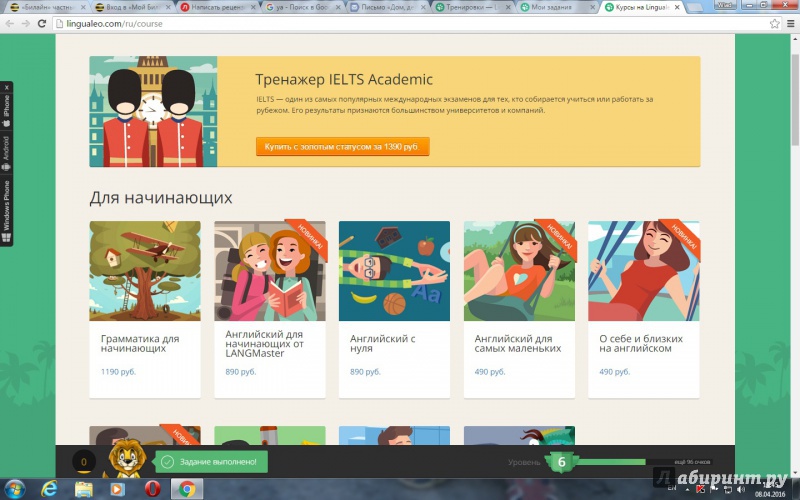The image size is (800, 500).
Task: Click the green level progress bar
Action: pos(611,462)
